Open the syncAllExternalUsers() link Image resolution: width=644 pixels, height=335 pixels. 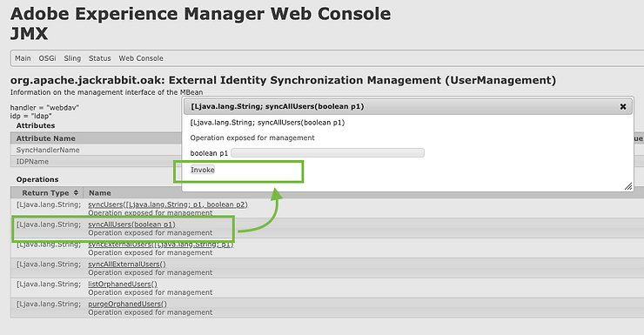(x=127, y=265)
